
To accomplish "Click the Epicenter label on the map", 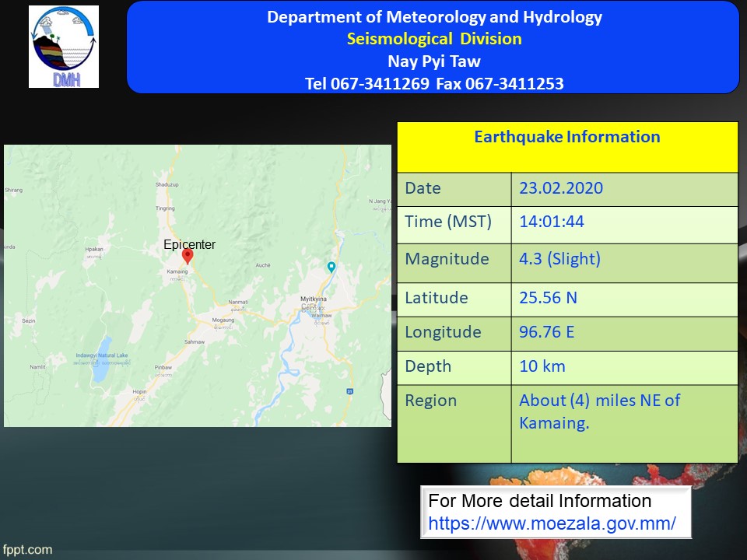I will (x=189, y=244).
